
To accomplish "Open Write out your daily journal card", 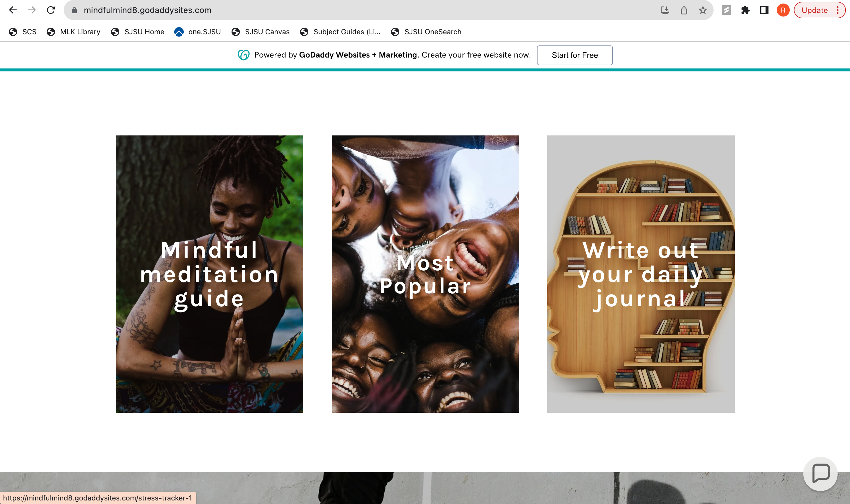I will [641, 274].
